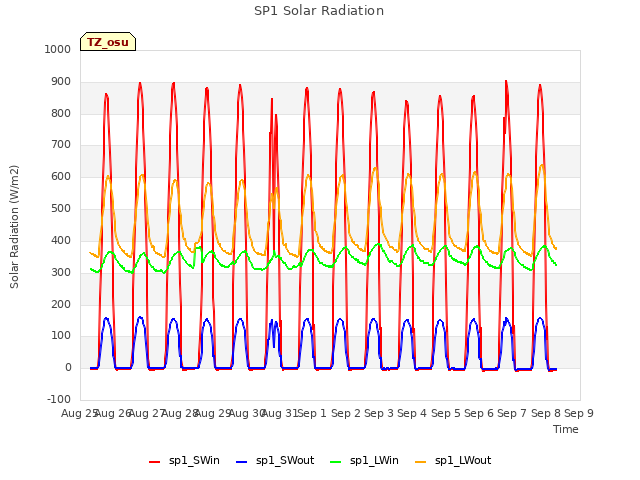
Task: Click the 600 y-axis label
Action: click(x=61, y=177)
